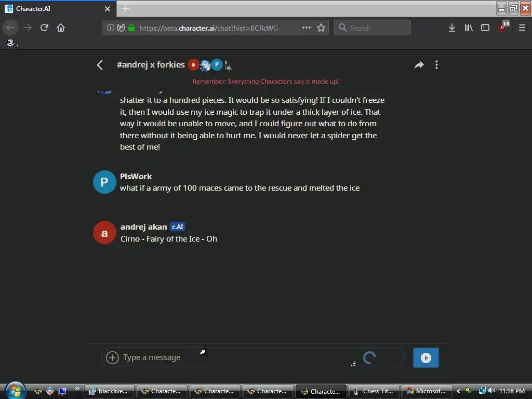Open the chat options three-dot menu
The image size is (532, 399).
[436, 65]
